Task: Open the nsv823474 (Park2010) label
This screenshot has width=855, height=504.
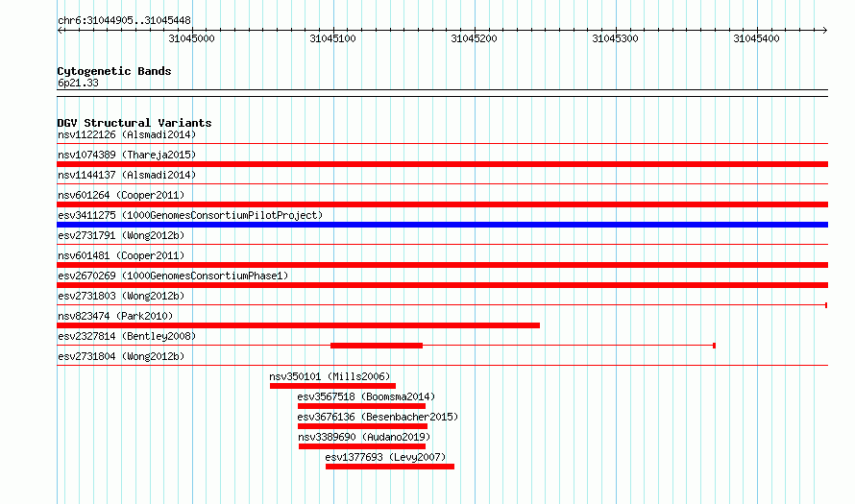Action: (115, 316)
